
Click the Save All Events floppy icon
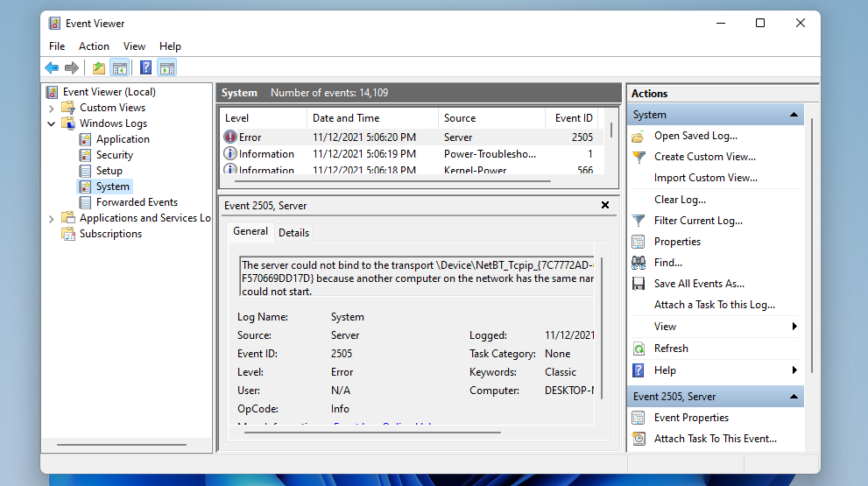[639, 284]
